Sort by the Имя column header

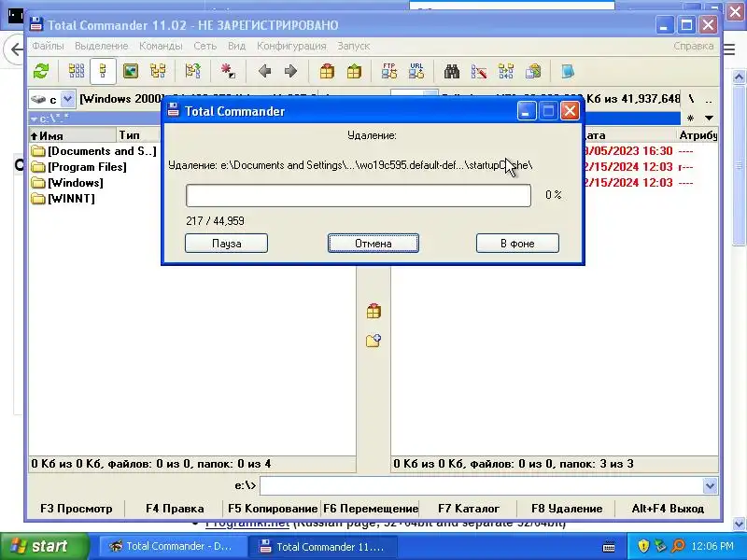(73, 135)
